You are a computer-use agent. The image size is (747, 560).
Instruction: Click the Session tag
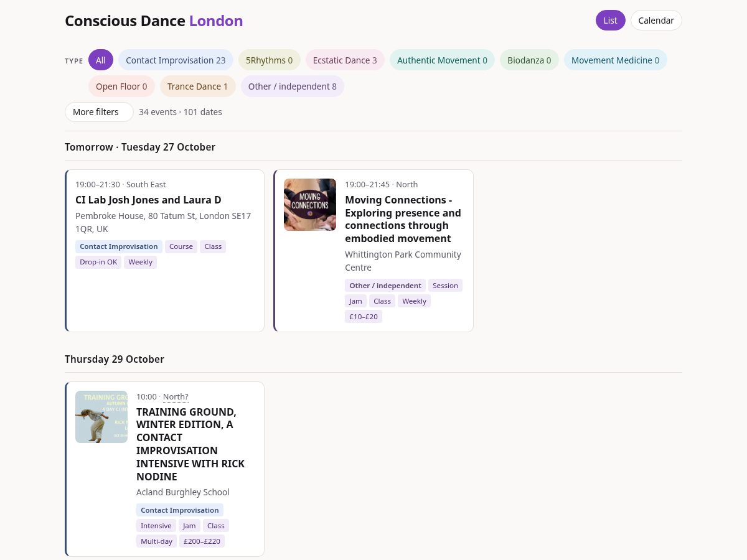point(445,286)
